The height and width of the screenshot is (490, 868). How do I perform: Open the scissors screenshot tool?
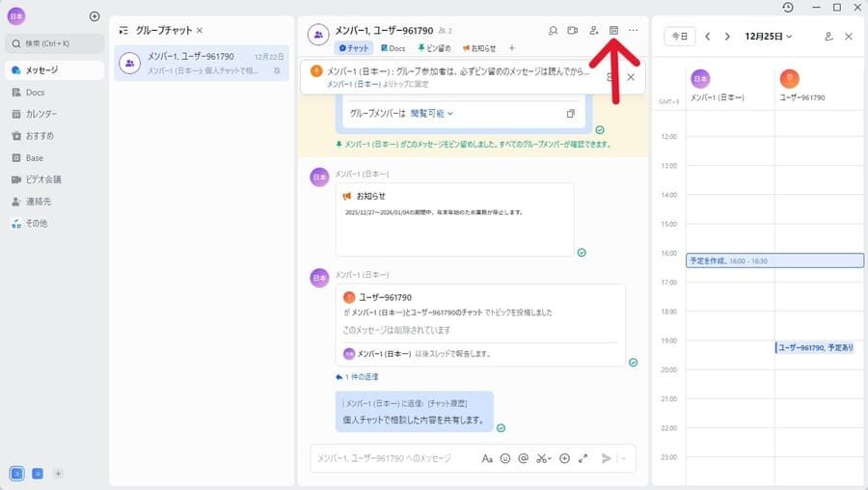[543, 458]
